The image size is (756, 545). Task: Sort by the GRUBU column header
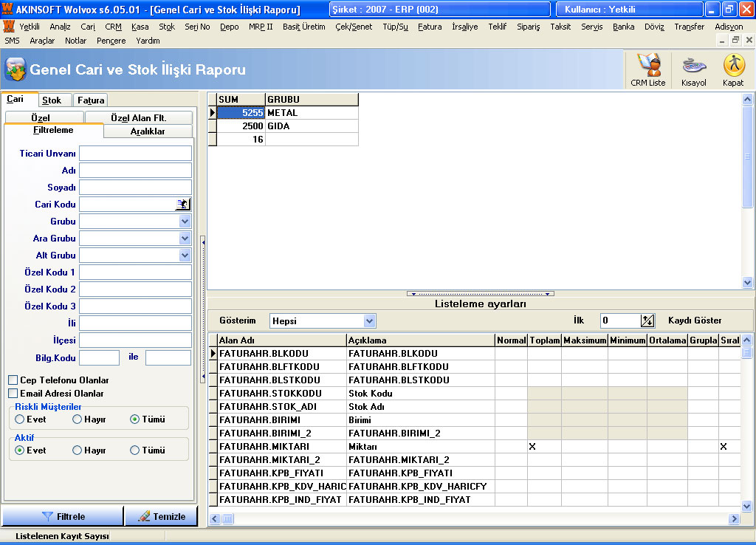pos(312,100)
